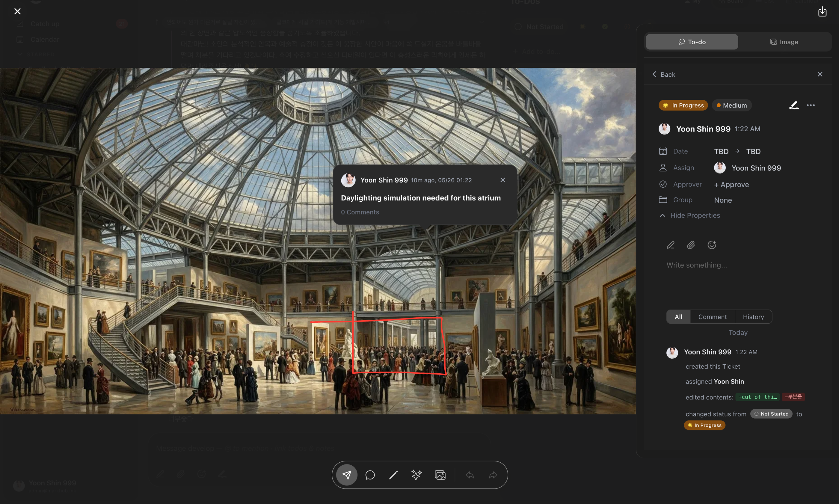Click the edit pencil icon beside priority
Screen dimensions: 839x504
pyautogui.click(x=794, y=105)
